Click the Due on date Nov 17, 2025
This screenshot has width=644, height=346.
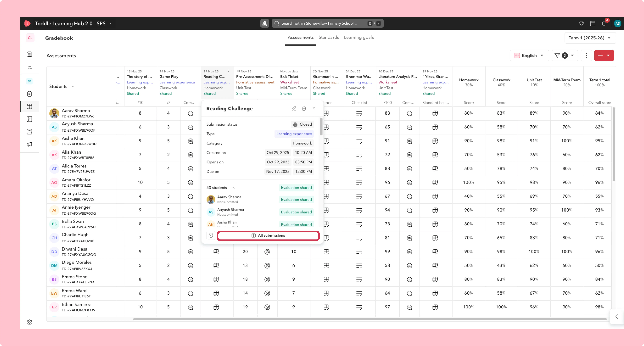coord(278,172)
